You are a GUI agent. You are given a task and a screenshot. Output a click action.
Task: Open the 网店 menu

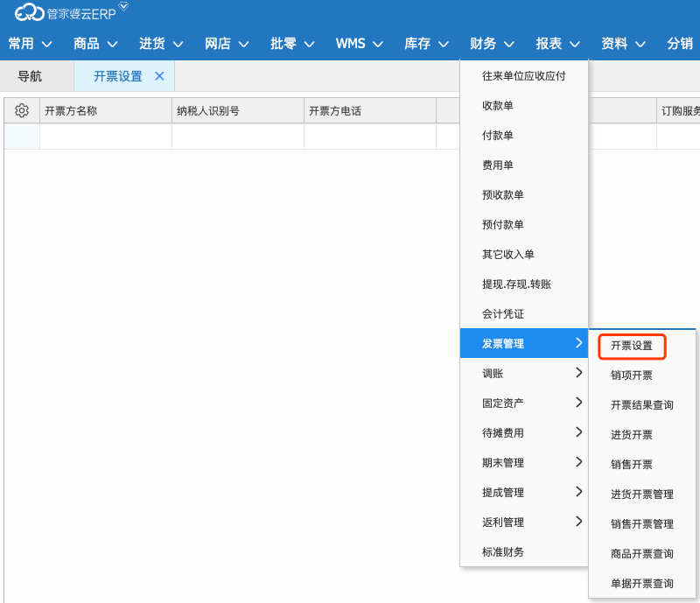pos(227,44)
